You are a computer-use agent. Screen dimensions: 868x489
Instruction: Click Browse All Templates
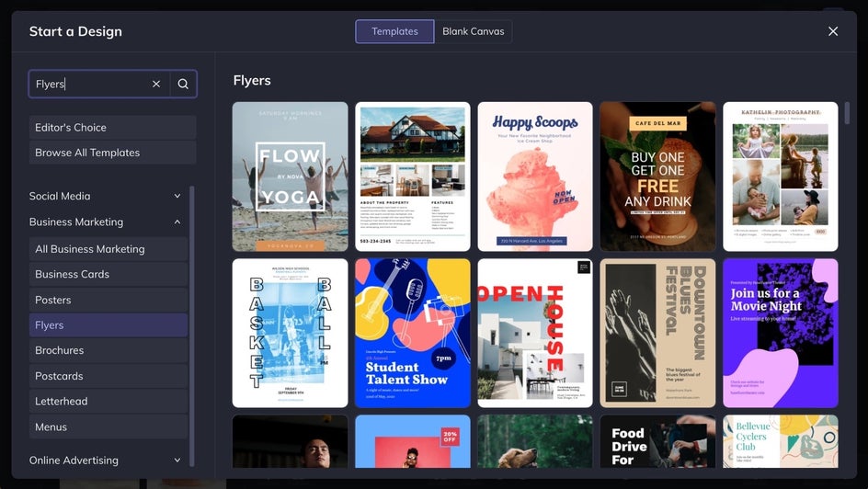pyautogui.click(x=112, y=153)
